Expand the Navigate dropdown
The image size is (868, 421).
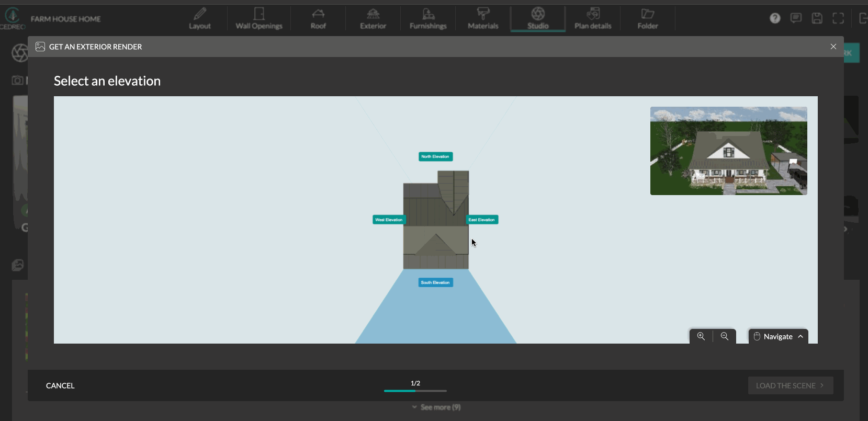778,336
